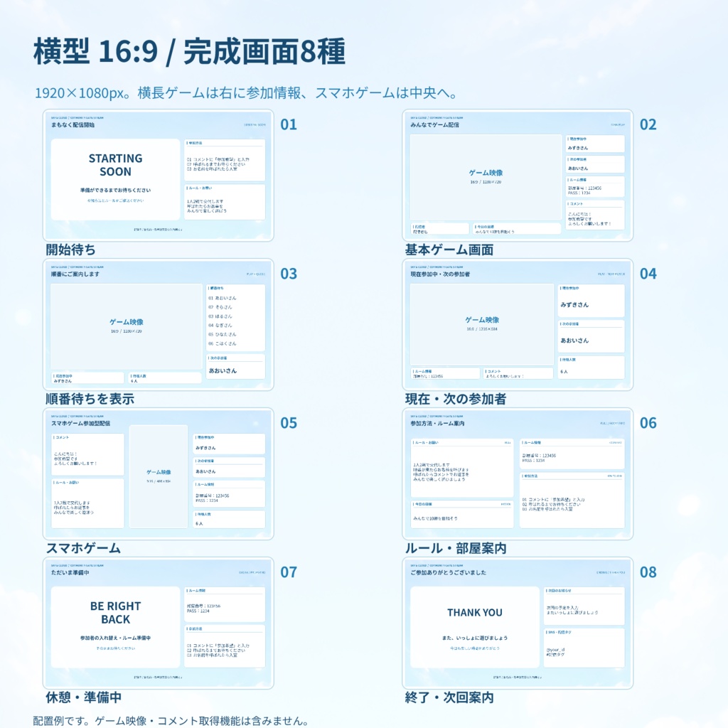The height and width of the screenshot is (728, 728).
Task: Click the caption スマホゲーム
Action: pos(83,548)
